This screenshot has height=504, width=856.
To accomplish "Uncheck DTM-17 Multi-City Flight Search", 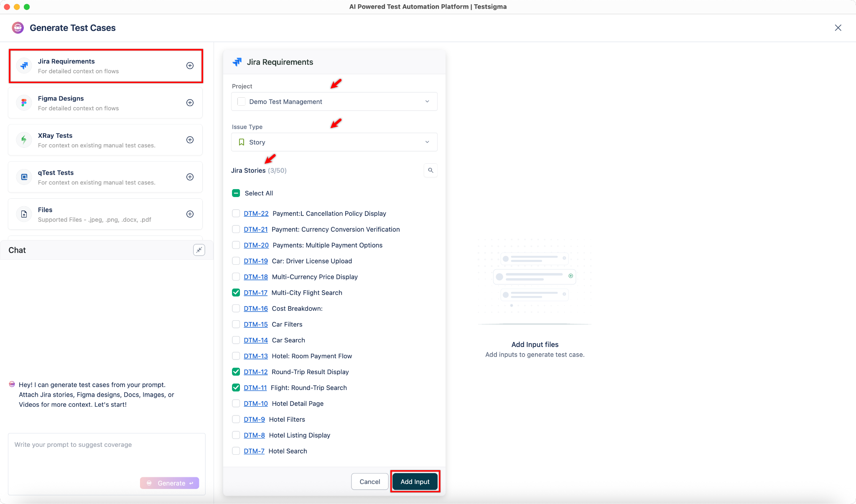I will (x=236, y=293).
